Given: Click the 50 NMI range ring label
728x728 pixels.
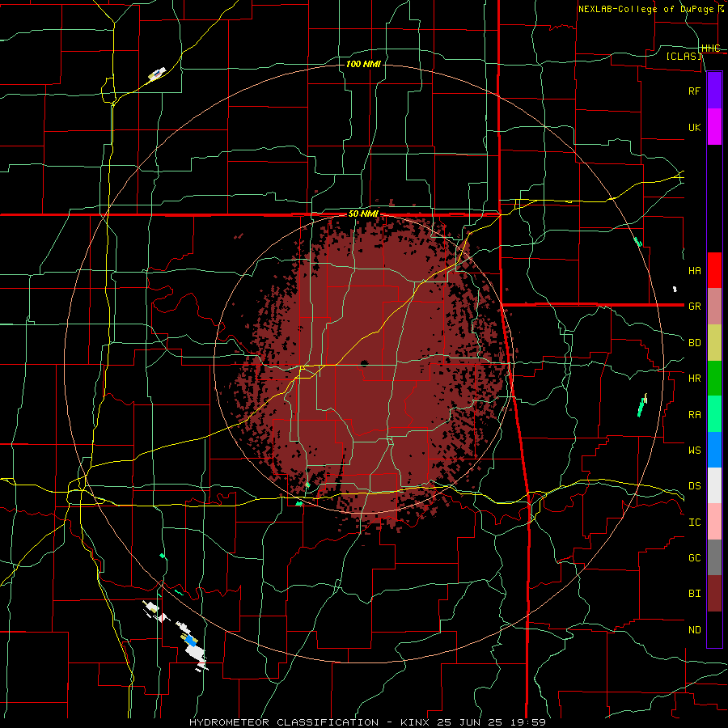Looking at the screenshot, I should click(x=363, y=214).
